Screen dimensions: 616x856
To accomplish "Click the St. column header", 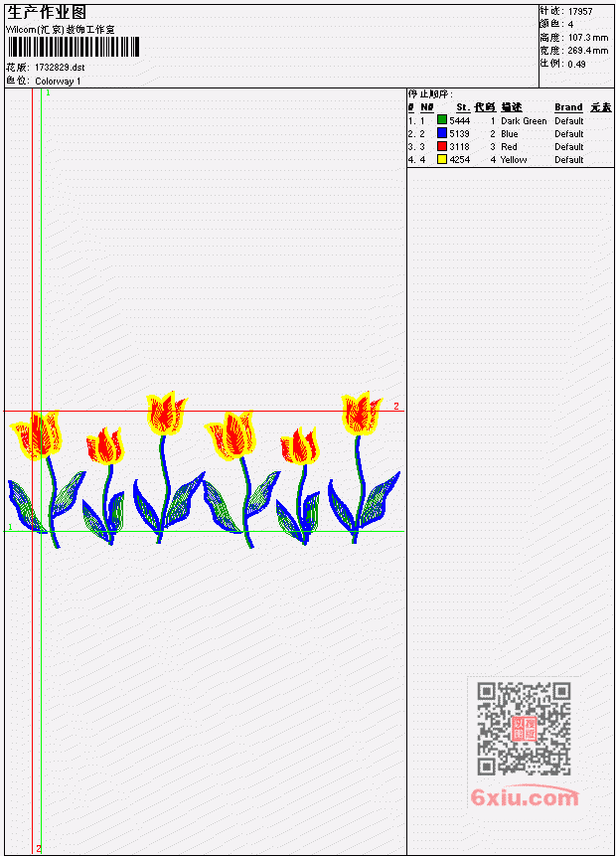I will [463, 107].
